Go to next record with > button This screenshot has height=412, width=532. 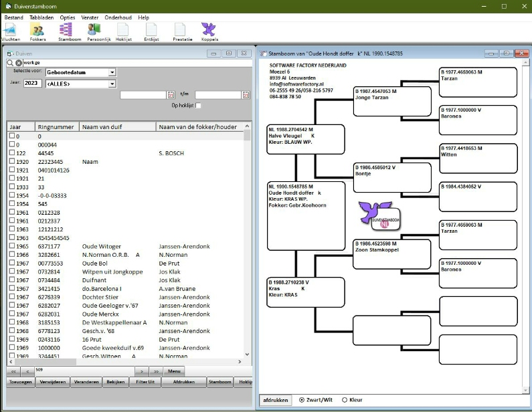click(142, 371)
